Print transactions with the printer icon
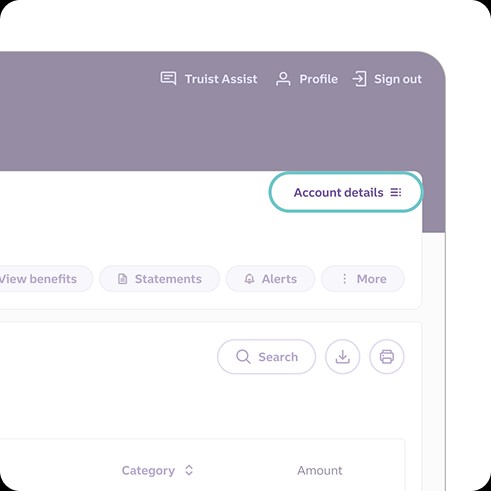This screenshot has width=491, height=491. coord(387,357)
